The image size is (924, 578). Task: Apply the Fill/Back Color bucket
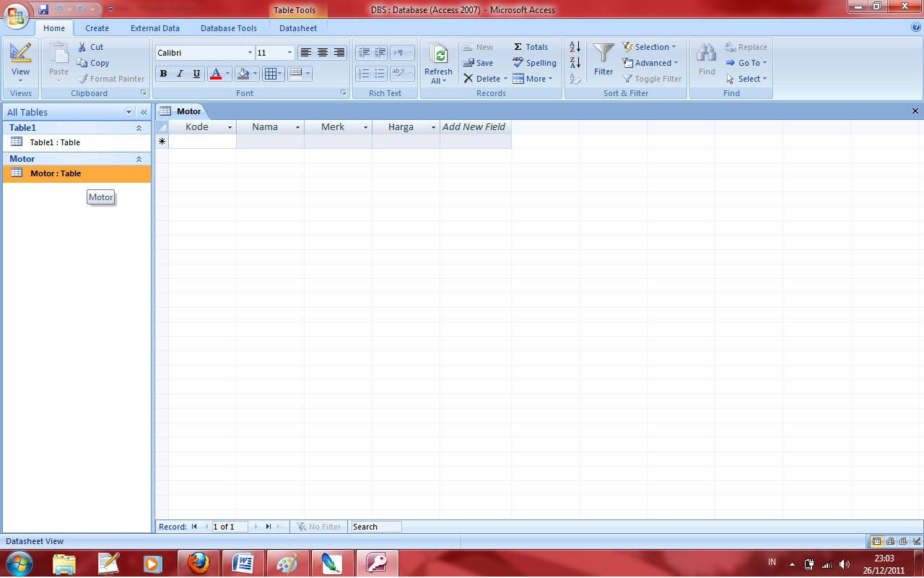click(x=243, y=74)
